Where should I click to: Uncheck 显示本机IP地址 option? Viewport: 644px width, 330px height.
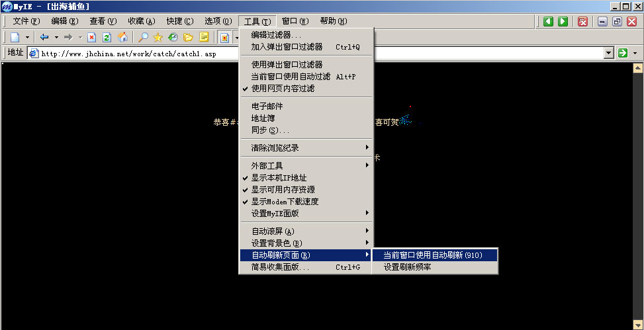pos(306,178)
